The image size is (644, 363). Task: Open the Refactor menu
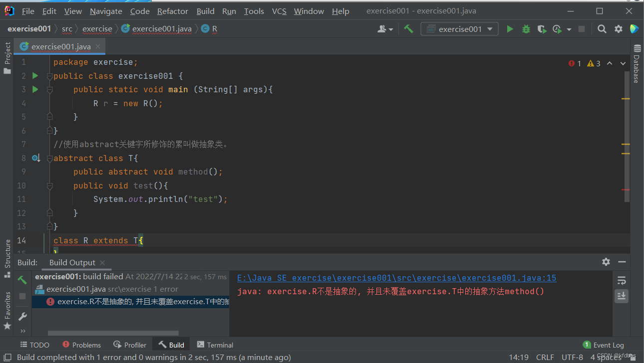(x=173, y=11)
